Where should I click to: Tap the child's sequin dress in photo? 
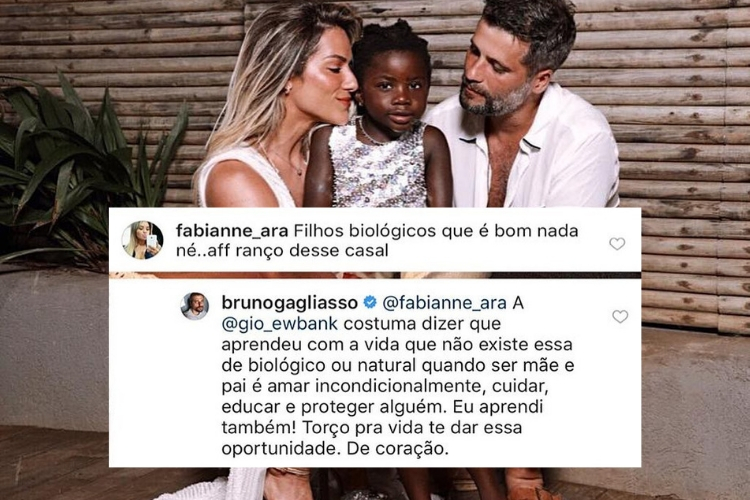point(376,167)
